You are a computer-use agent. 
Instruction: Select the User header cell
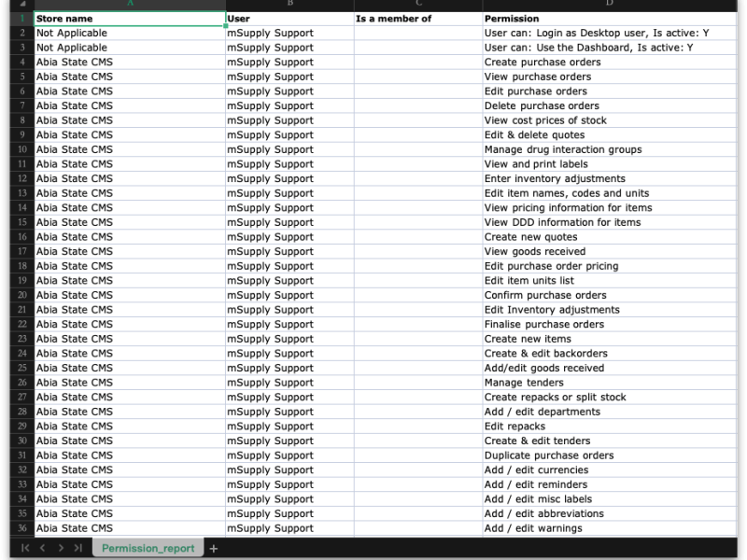tap(289, 19)
